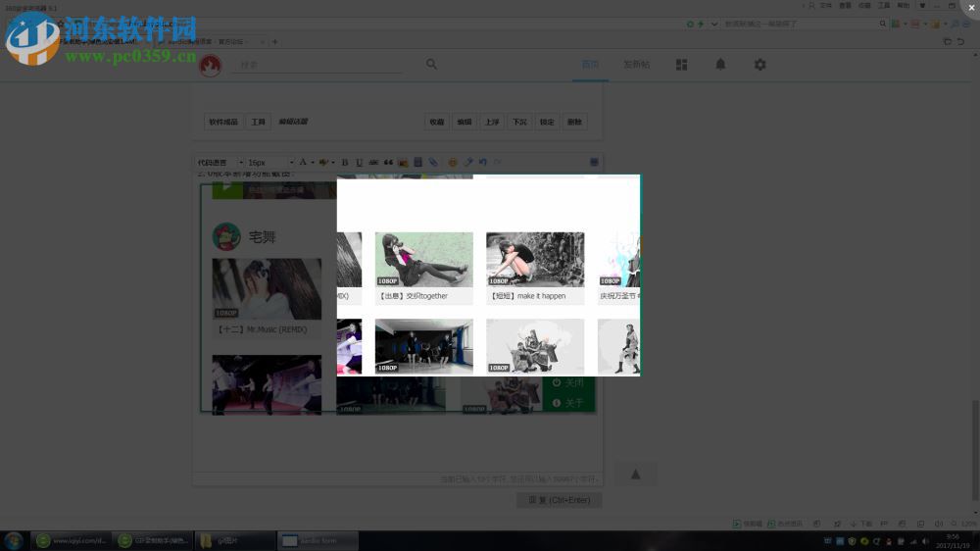Open the font color A dropdown

(306, 162)
